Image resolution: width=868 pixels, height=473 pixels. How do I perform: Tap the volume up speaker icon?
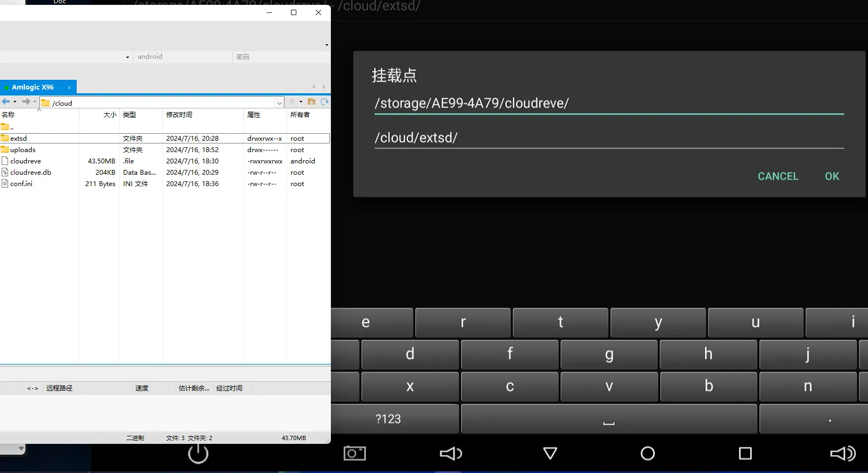pyautogui.click(x=843, y=454)
